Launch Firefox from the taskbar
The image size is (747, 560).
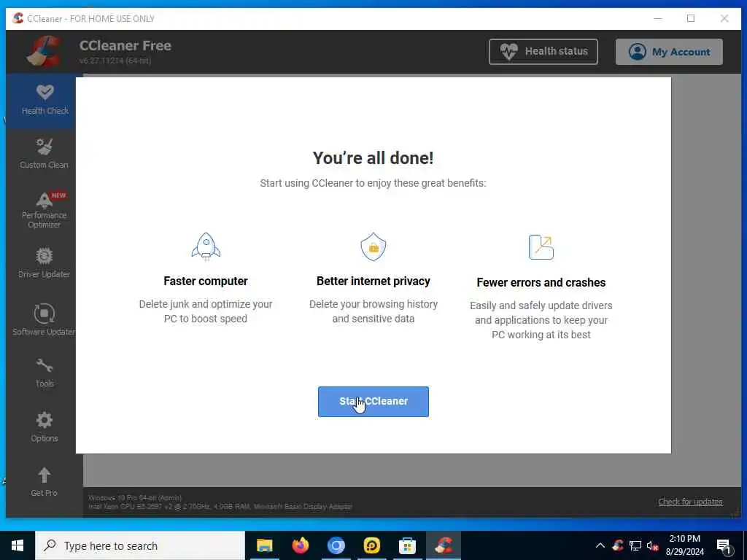(x=300, y=545)
